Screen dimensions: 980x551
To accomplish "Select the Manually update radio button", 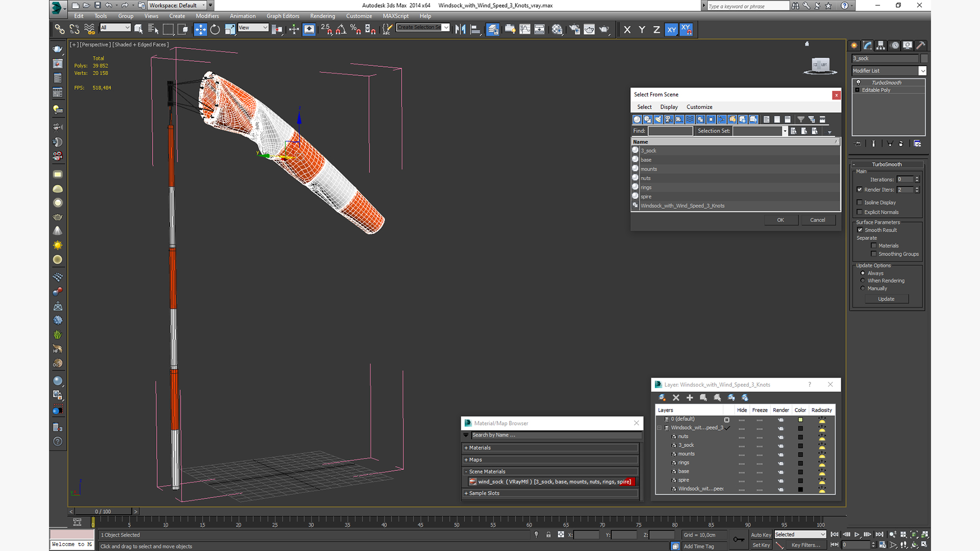I will coord(863,288).
